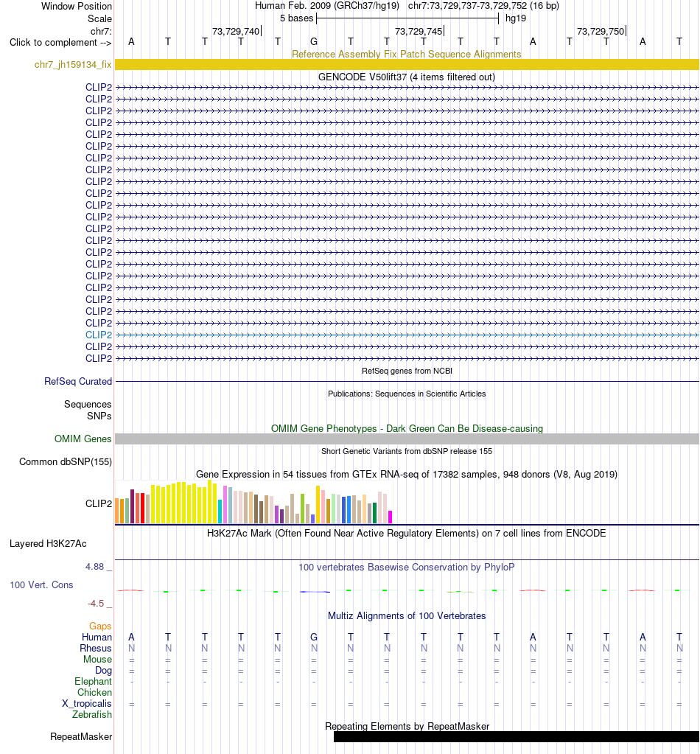Click the position text 'chr7:73,729,737-73,729,752 (16 bp)'

[x=483, y=6]
